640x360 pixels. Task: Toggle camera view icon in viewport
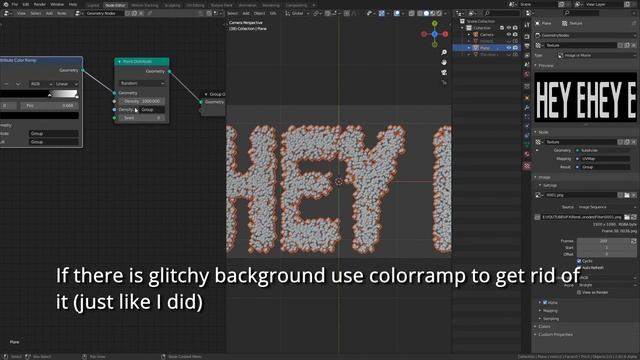[444, 72]
